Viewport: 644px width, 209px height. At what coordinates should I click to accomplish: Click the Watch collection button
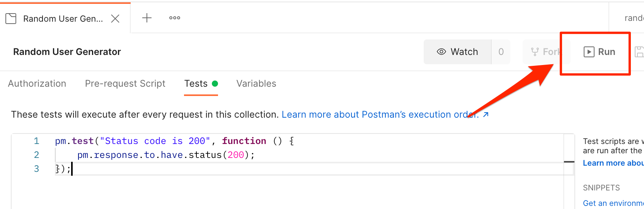pyautogui.click(x=458, y=52)
